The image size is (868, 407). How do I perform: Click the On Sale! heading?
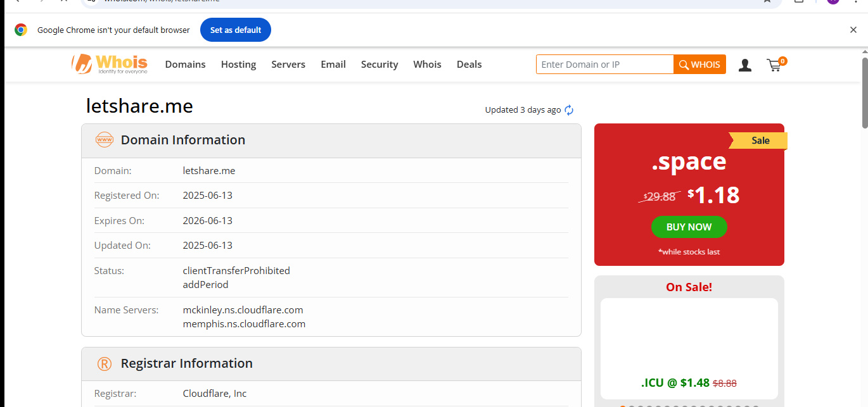click(689, 287)
